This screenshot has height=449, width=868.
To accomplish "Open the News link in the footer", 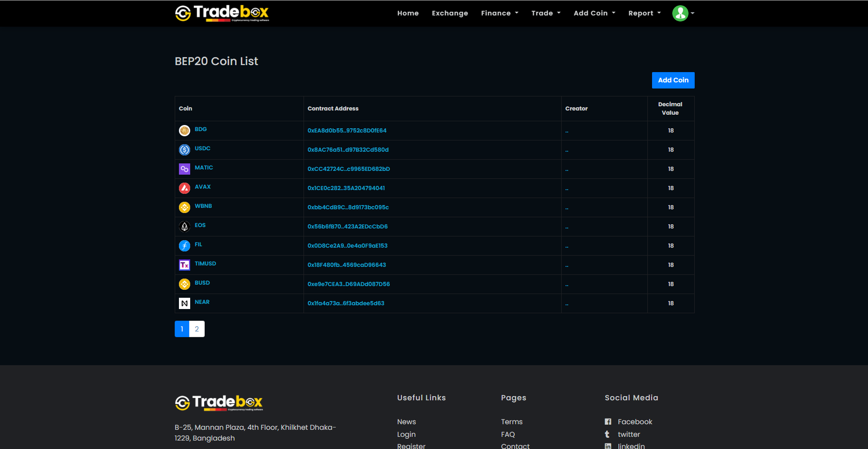I will tap(407, 422).
